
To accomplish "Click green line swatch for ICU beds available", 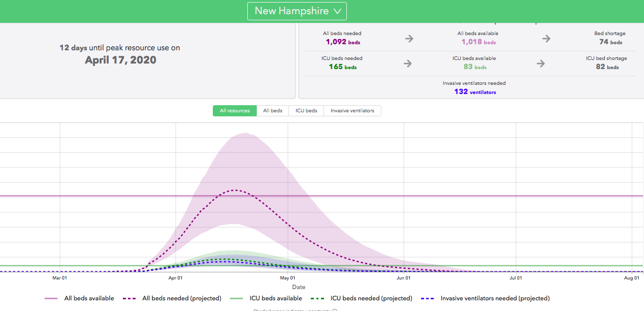I will pos(236,299).
